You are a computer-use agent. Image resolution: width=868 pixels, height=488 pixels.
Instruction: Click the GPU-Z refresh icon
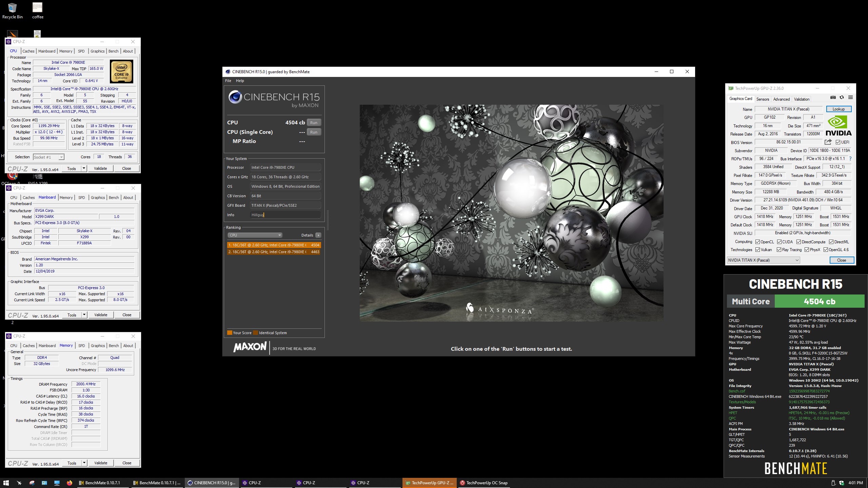click(842, 98)
